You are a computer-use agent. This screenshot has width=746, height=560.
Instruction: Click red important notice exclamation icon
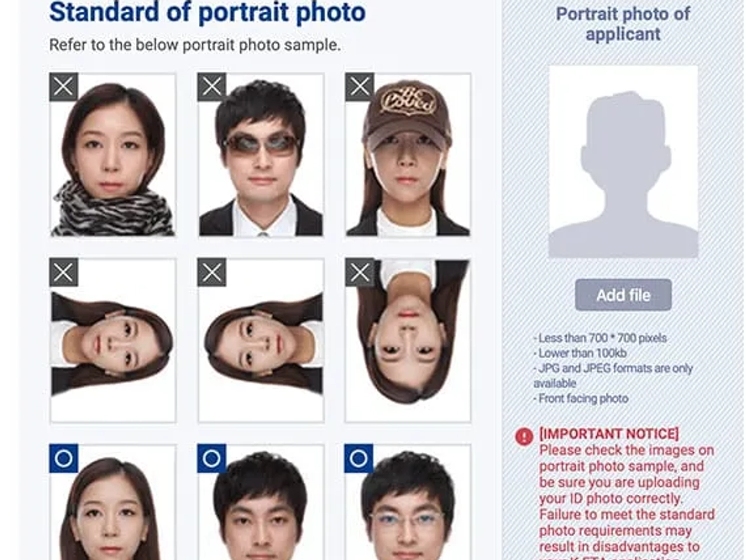524,436
